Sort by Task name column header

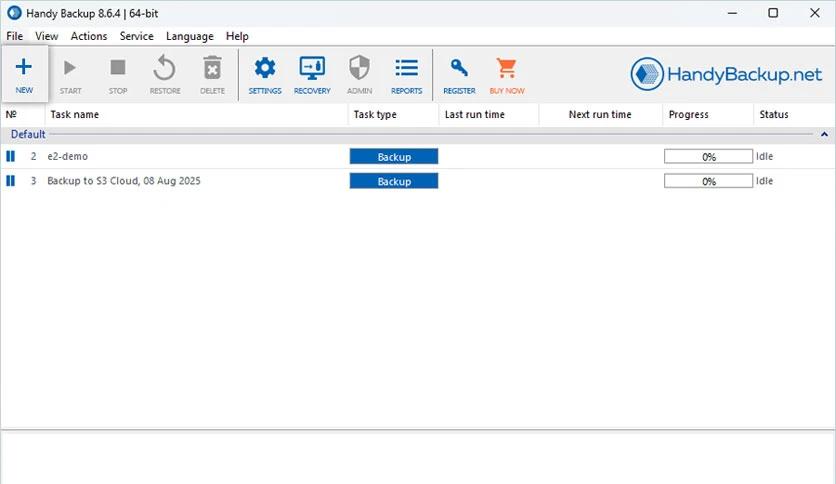(x=196, y=115)
